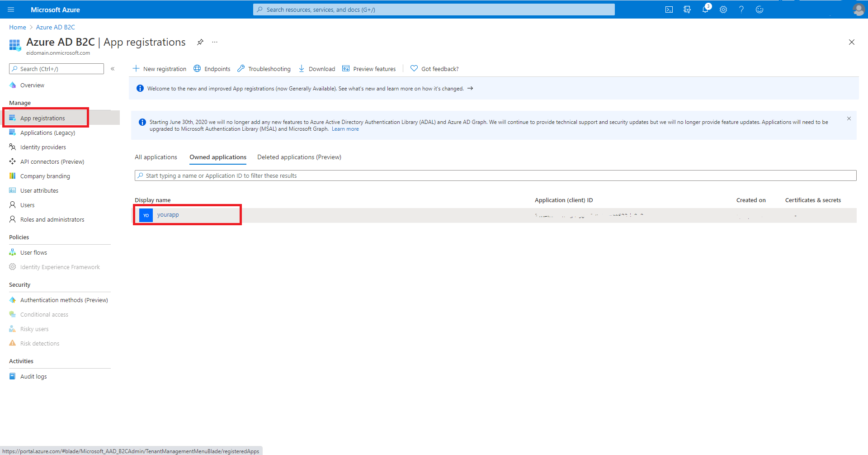The height and width of the screenshot is (455, 868).
Task: Go to Home breadcrumb
Action: [x=18, y=27]
